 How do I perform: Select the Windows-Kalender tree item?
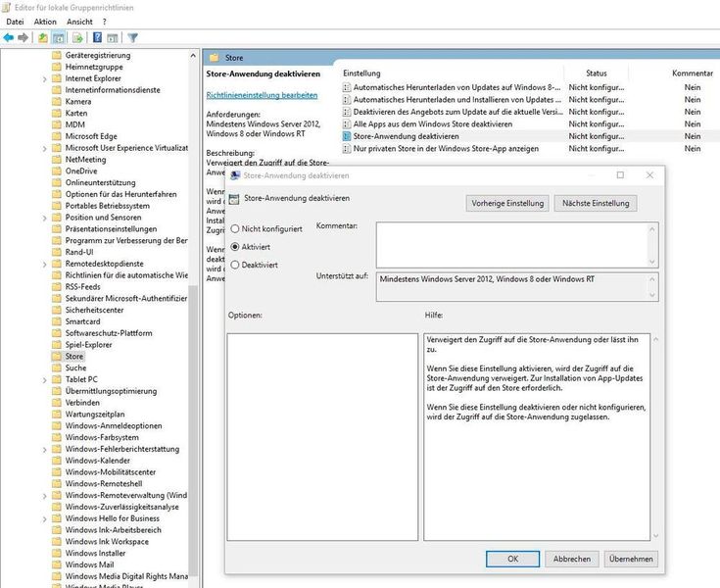click(97, 461)
